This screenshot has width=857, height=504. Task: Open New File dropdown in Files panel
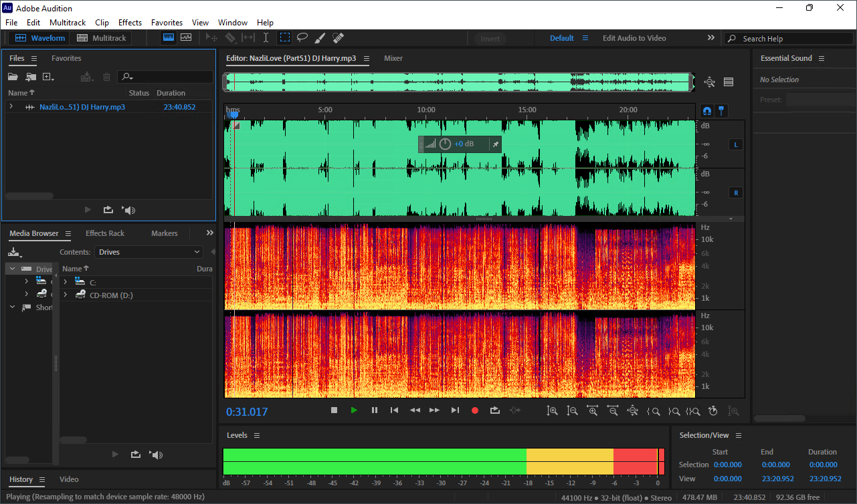pos(48,77)
